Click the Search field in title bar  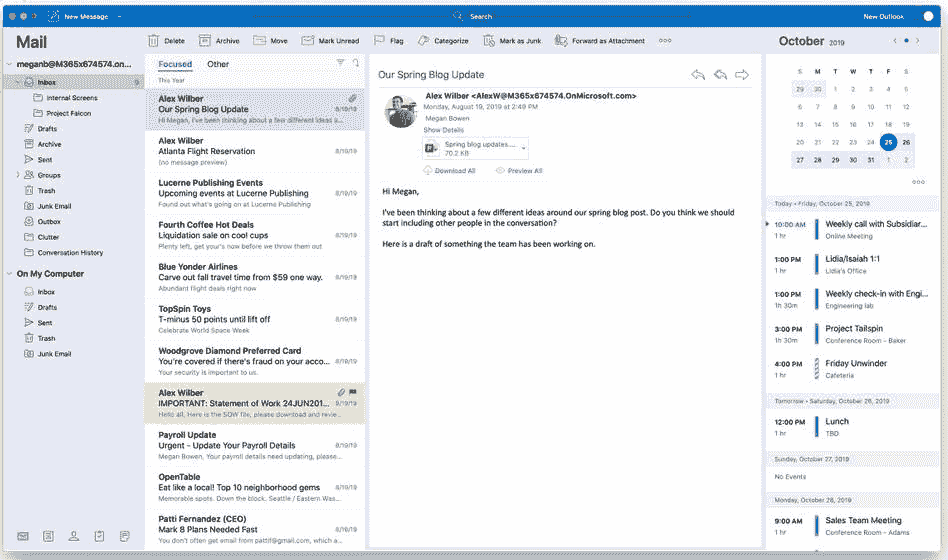pyautogui.click(x=475, y=16)
